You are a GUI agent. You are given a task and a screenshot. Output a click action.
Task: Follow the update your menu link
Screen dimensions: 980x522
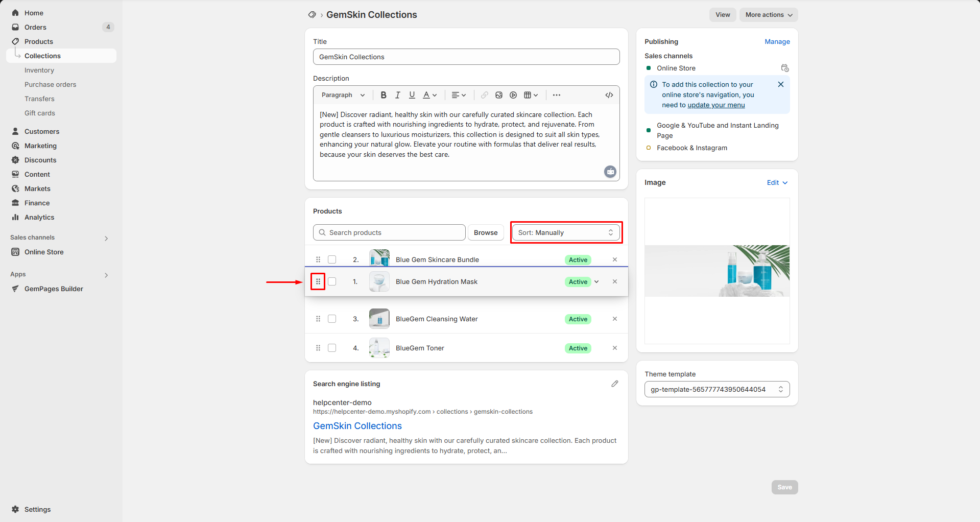point(716,105)
